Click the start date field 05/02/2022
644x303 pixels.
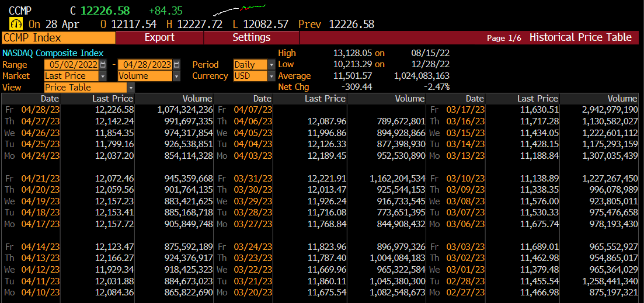click(x=72, y=64)
